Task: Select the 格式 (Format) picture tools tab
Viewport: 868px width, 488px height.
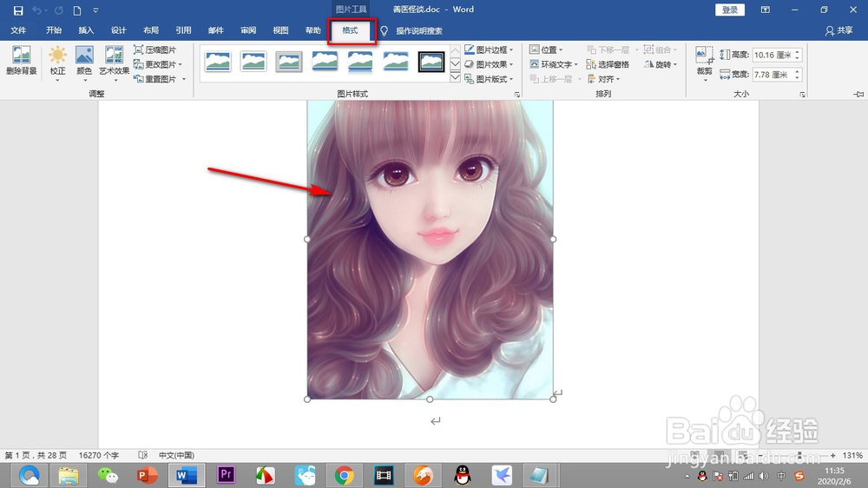Action: coord(350,30)
